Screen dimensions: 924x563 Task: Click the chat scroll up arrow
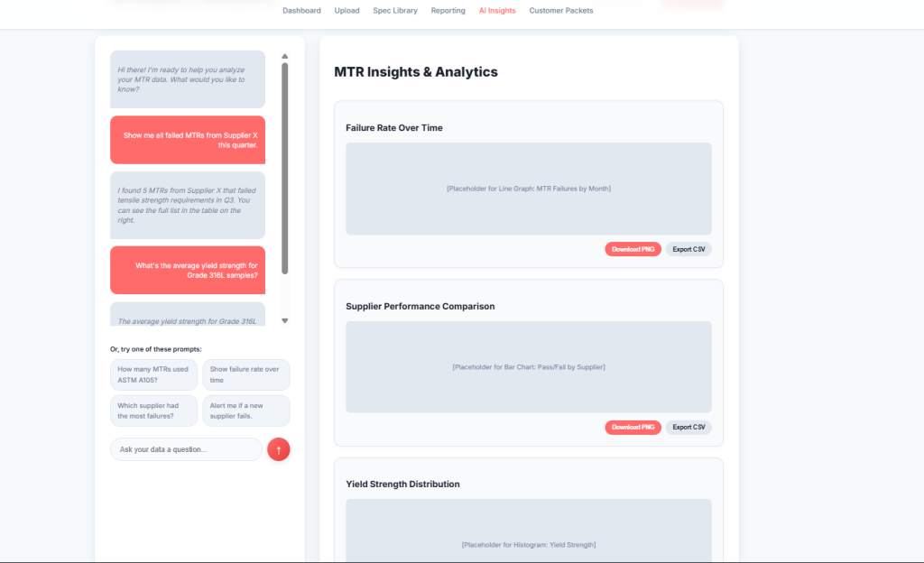pos(285,56)
